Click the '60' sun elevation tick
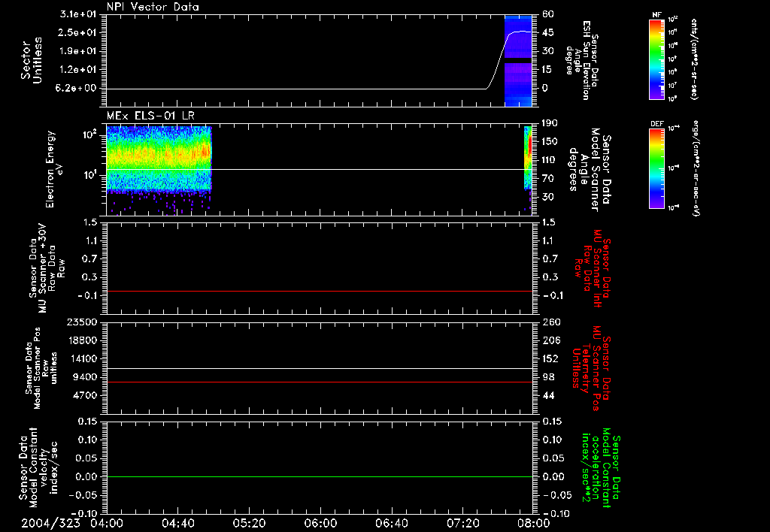Viewport: 770px width, 532px height. [548, 14]
